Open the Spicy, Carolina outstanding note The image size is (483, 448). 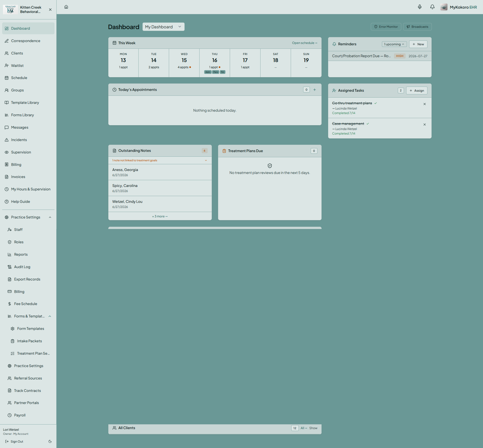[x=160, y=188]
